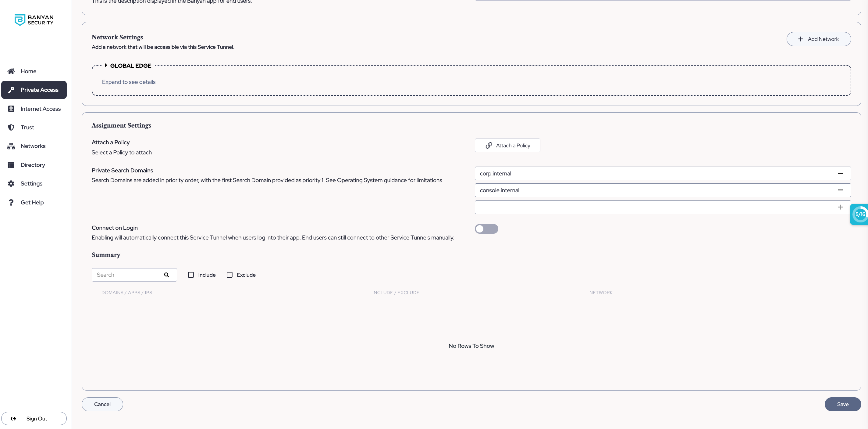This screenshot has height=429, width=868.
Task: Check the Exclude filter checkbox
Action: pyautogui.click(x=230, y=275)
